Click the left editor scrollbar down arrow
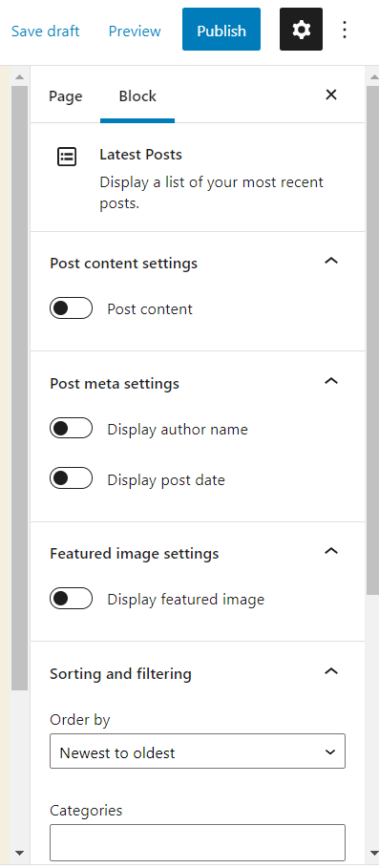This screenshot has width=379, height=868. (x=19, y=853)
